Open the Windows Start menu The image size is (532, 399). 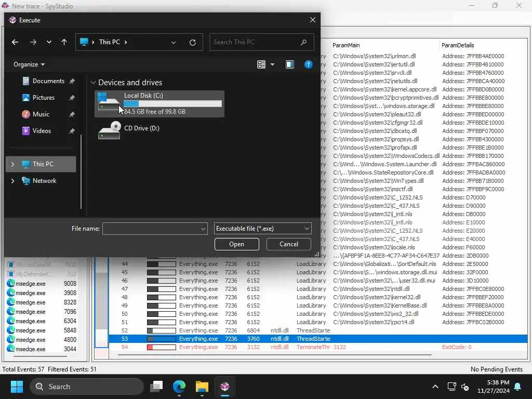(x=17, y=387)
